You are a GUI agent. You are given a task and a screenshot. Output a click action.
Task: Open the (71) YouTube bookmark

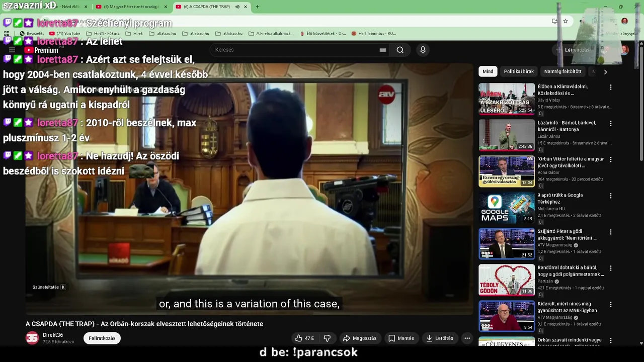pos(64,33)
